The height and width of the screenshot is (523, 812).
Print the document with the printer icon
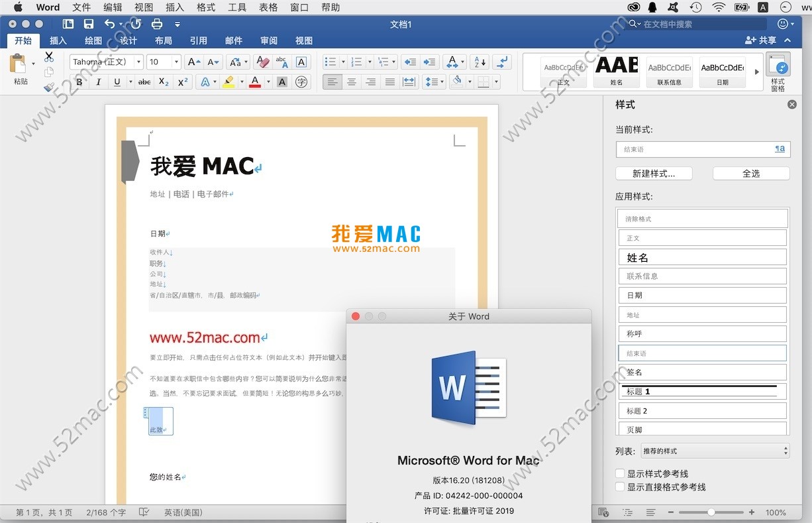[x=157, y=24]
